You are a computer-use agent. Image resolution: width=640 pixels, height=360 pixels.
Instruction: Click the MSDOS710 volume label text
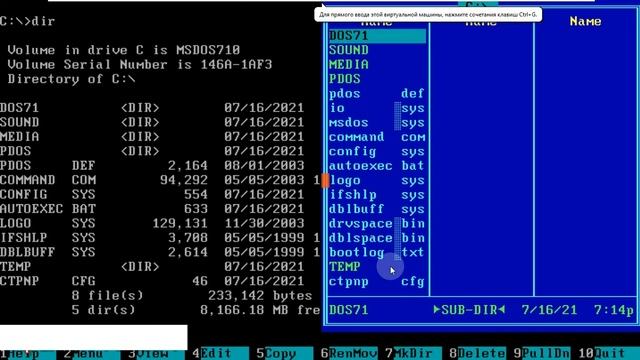(x=208, y=50)
